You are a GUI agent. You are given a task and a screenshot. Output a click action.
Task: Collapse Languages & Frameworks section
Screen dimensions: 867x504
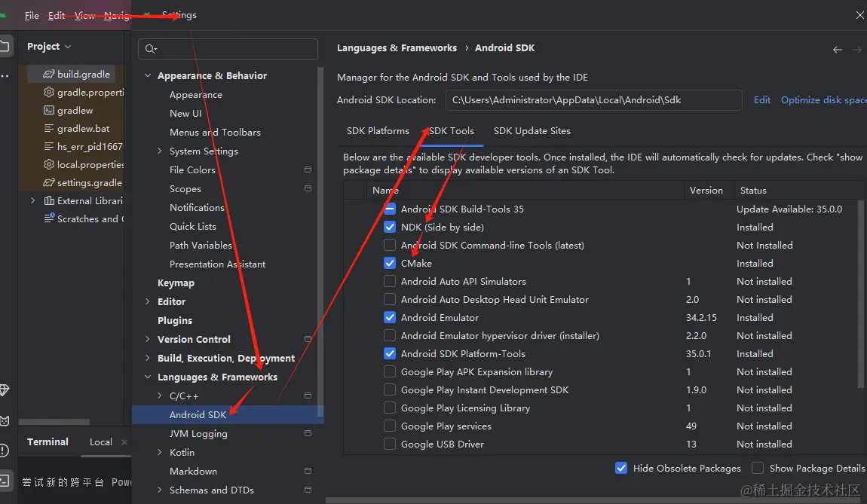(x=148, y=377)
